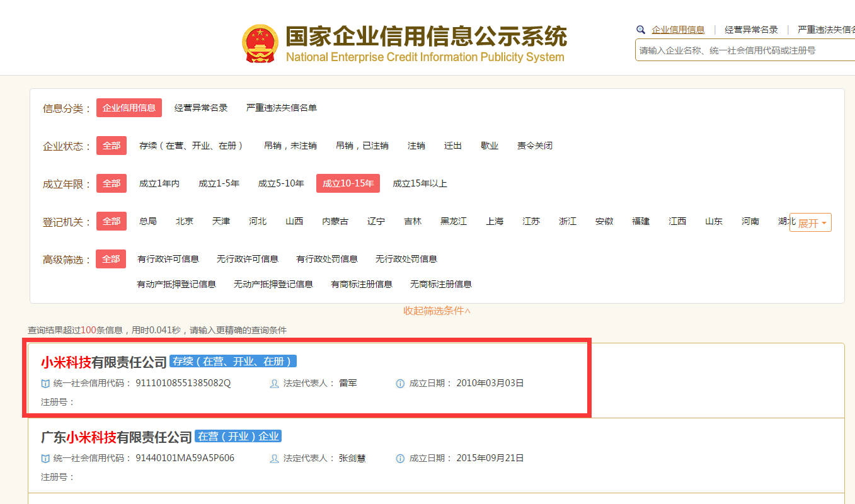The image size is (855, 504).
Task: Select 北京 registration authority
Action: pos(185,221)
